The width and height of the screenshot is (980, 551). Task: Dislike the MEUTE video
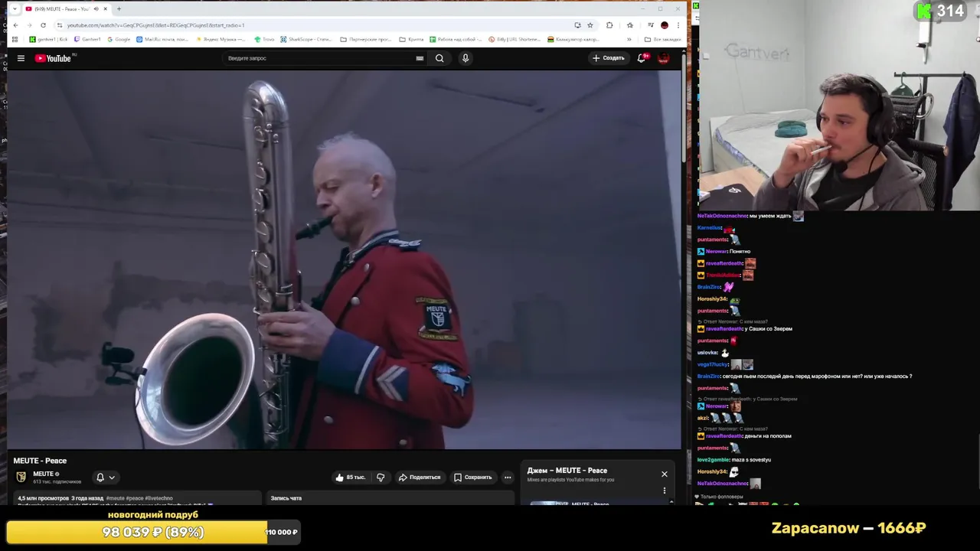tap(381, 478)
